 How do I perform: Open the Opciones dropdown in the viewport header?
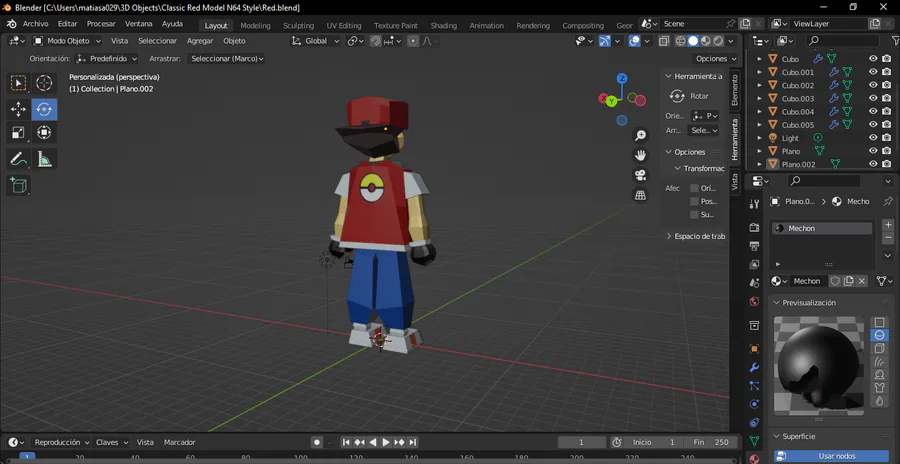[716, 59]
